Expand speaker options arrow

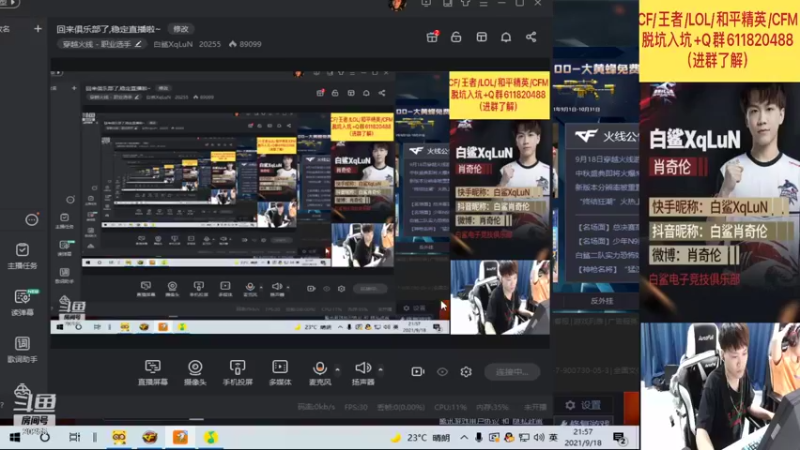tap(381, 369)
